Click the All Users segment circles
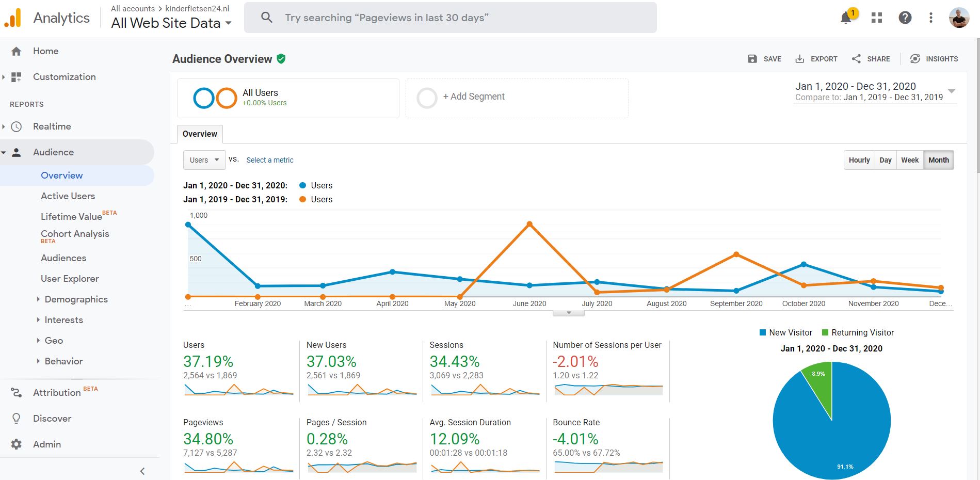 [x=215, y=98]
